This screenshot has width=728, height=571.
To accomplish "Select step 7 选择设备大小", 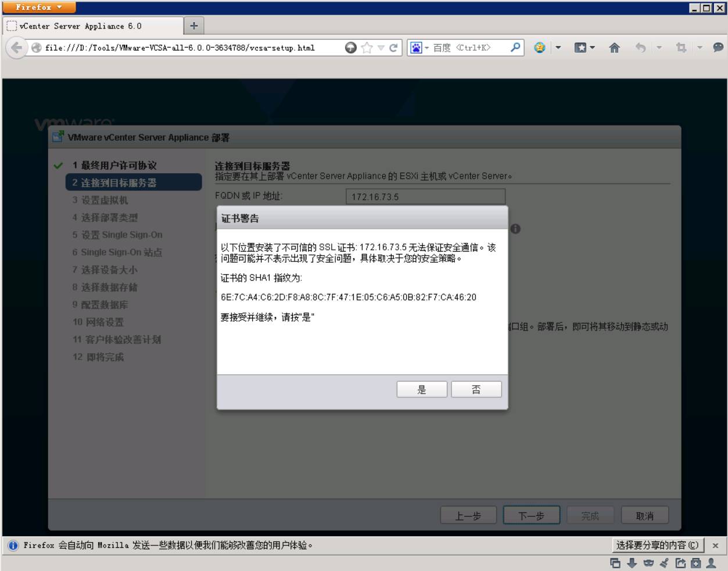I will point(105,270).
